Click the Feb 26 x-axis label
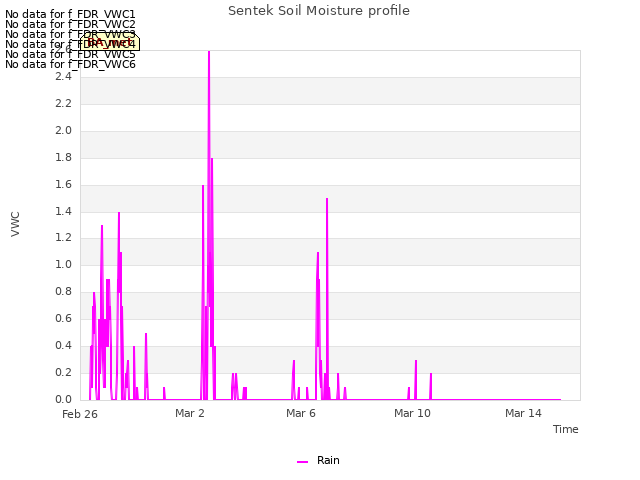The width and height of the screenshot is (640, 480). click(80, 414)
